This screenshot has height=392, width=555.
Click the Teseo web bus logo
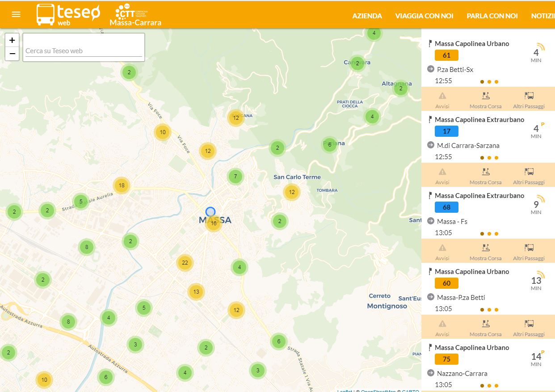(68, 14)
